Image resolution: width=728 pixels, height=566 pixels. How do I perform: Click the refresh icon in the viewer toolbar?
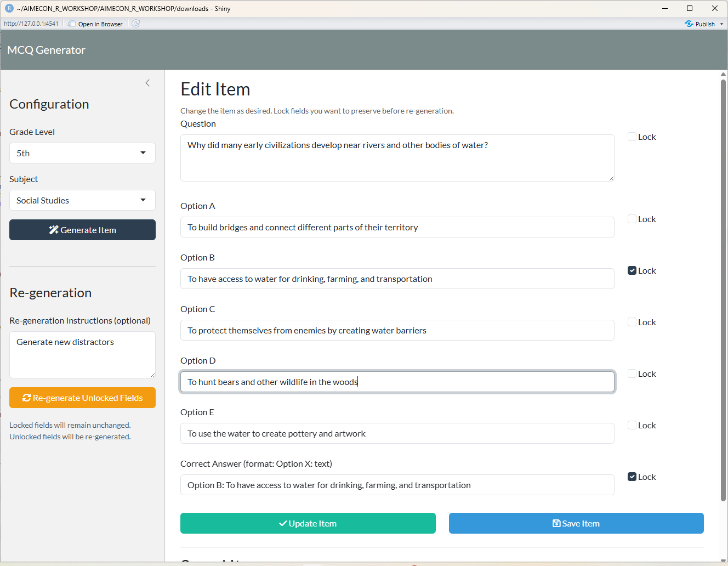click(x=136, y=24)
